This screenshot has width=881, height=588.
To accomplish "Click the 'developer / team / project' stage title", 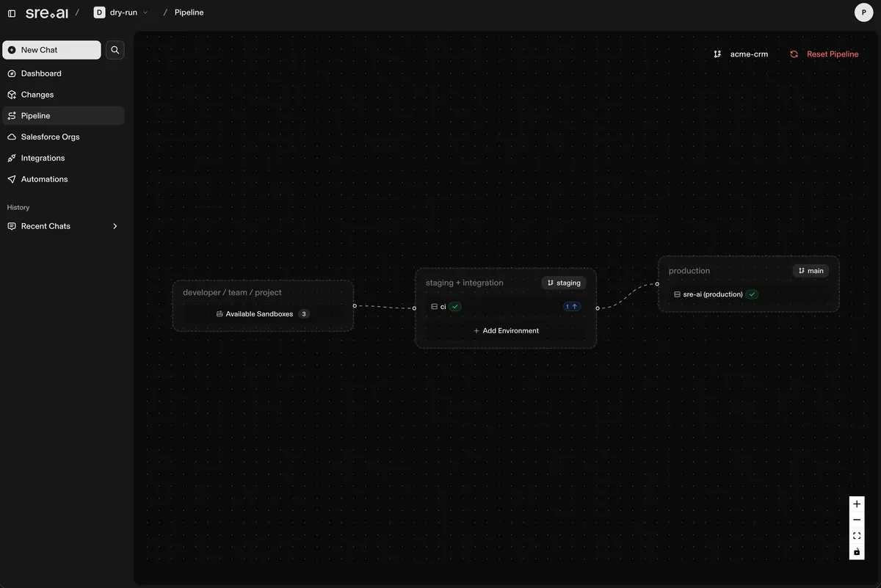I will pos(232,293).
